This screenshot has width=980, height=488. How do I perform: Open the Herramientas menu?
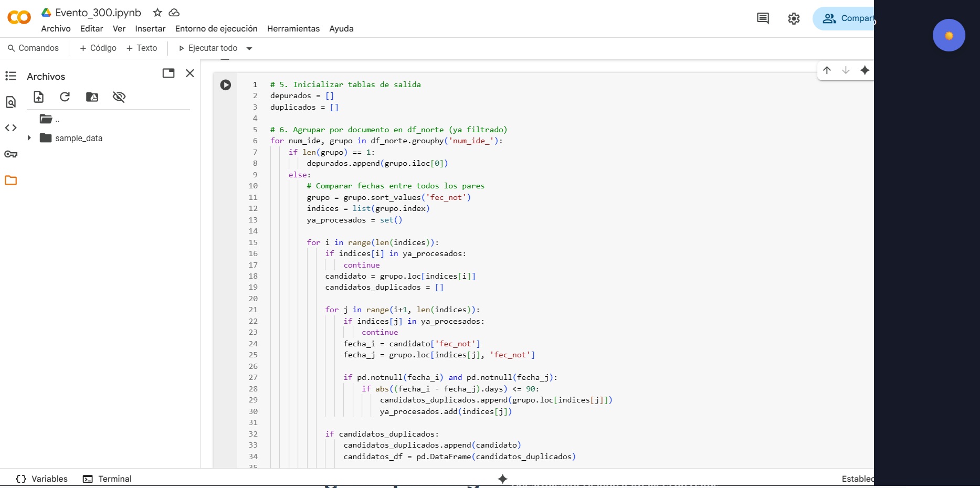(x=293, y=29)
